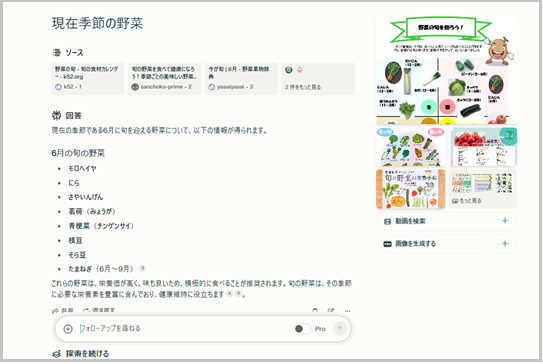Open the tomato chart thumbnail

click(x=483, y=147)
